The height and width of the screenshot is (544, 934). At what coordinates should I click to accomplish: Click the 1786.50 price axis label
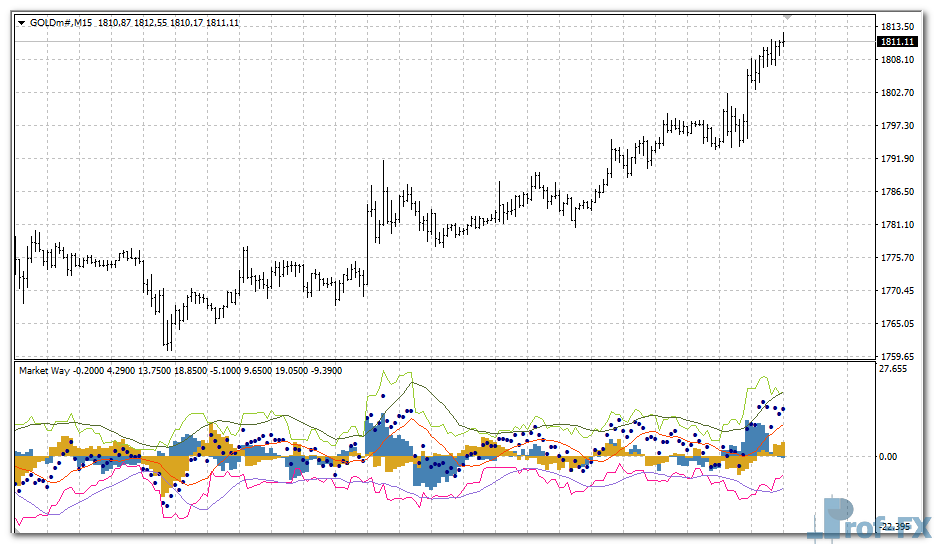tap(897, 191)
